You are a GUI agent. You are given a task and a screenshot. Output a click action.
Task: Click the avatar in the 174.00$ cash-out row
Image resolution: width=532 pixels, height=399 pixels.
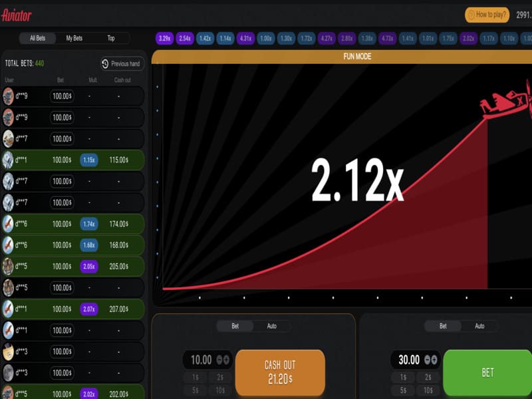(x=8, y=224)
